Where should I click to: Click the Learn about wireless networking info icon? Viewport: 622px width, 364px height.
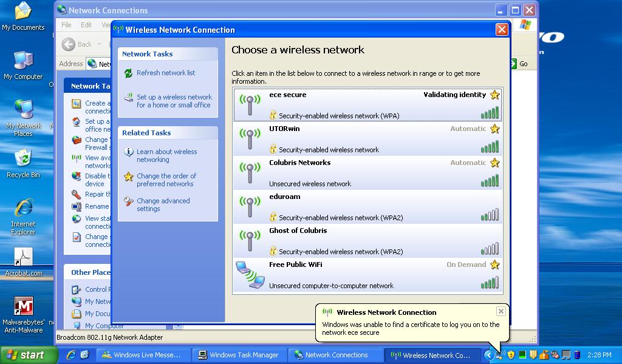tap(129, 152)
